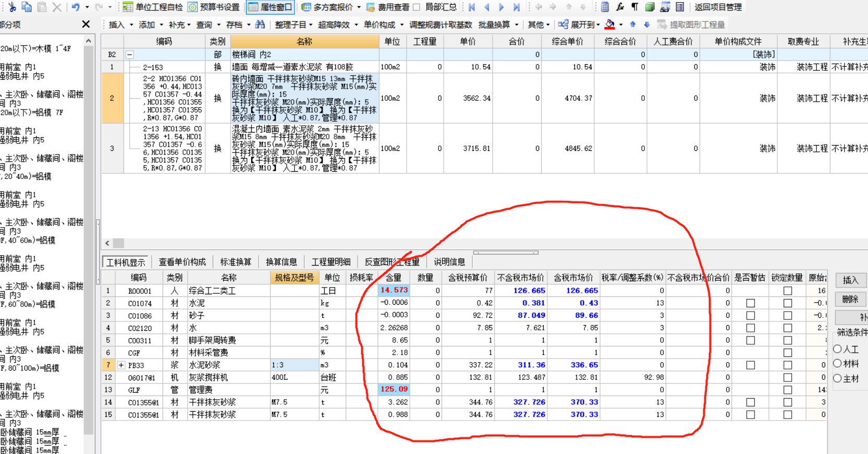This screenshot has width=868, height=454.
Task: Check 锁定数量 for 综合工二类工 row
Action: (788, 291)
